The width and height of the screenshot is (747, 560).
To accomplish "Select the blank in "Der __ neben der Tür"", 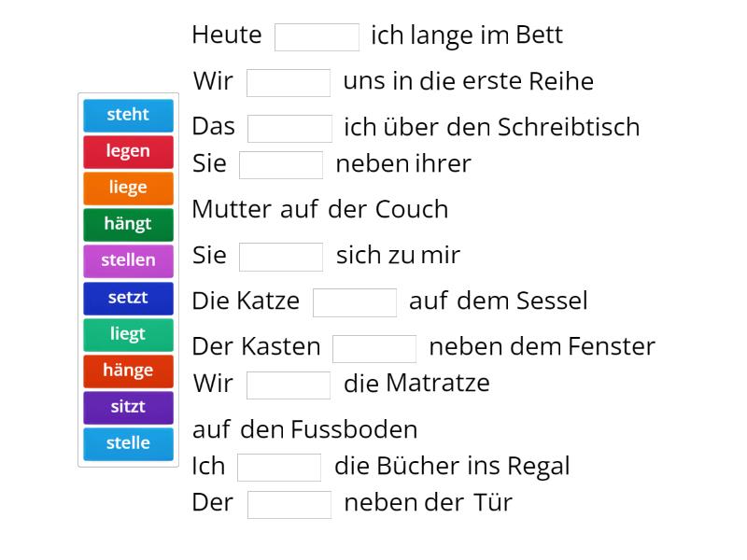I will pos(289,503).
